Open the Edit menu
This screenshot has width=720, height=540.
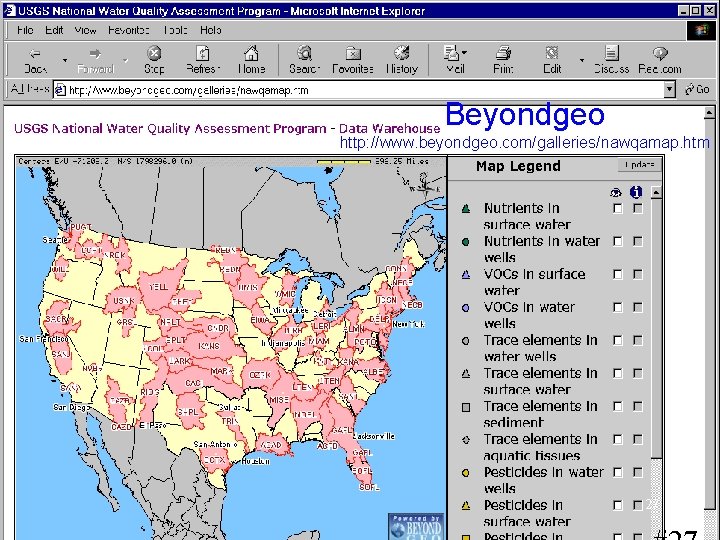pos(54,30)
